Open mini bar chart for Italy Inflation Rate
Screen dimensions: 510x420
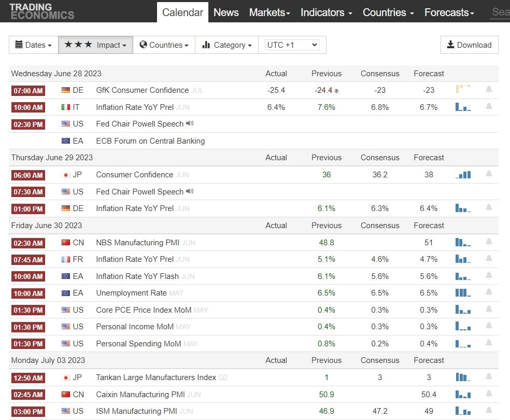click(x=463, y=107)
